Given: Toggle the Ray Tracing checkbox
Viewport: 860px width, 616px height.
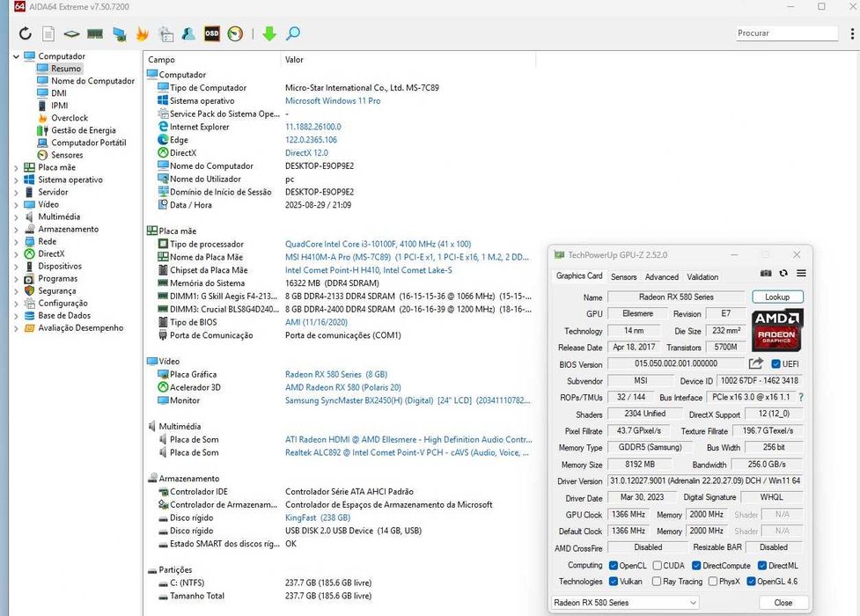Looking at the screenshot, I should [657, 582].
